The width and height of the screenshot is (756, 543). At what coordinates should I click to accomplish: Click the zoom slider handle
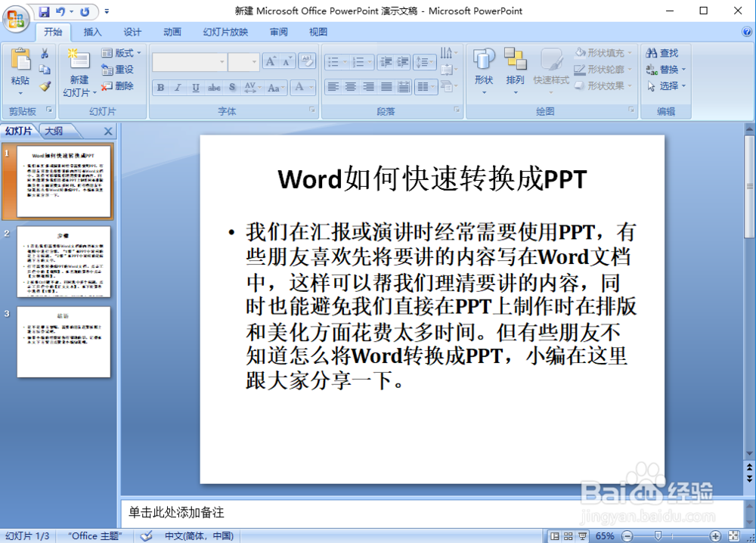coord(658,535)
